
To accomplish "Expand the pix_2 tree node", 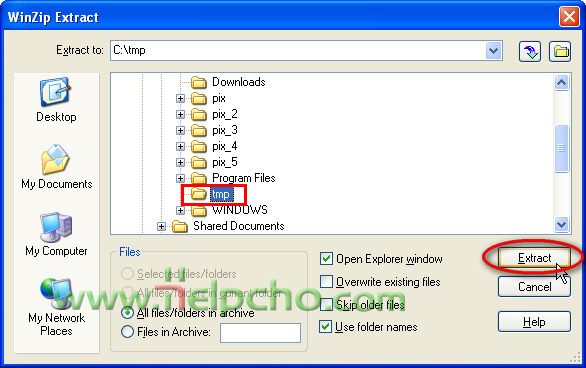I will pyautogui.click(x=181, y=114).
